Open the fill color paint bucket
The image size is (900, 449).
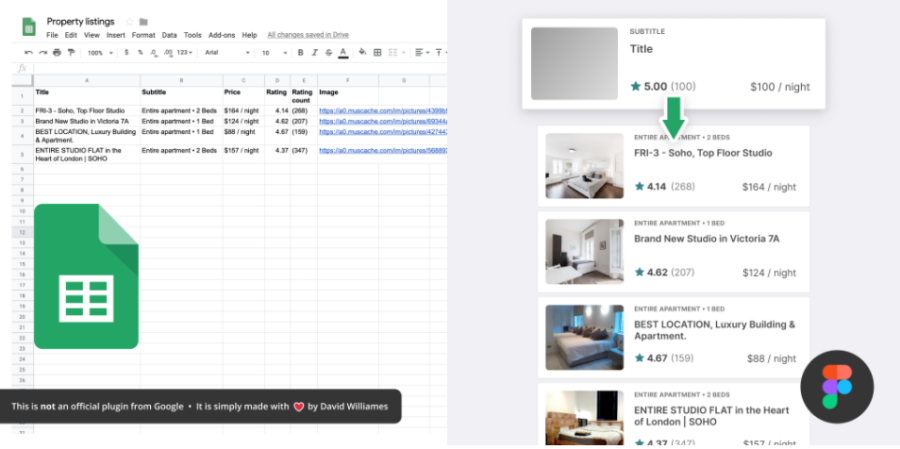(362, 52)
